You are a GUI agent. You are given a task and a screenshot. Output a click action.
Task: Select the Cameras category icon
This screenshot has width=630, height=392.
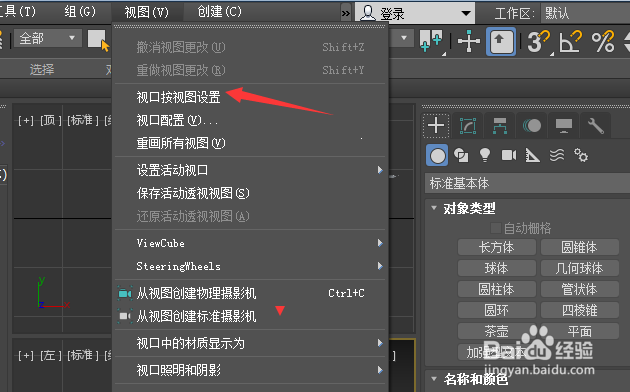pos(509,155)
